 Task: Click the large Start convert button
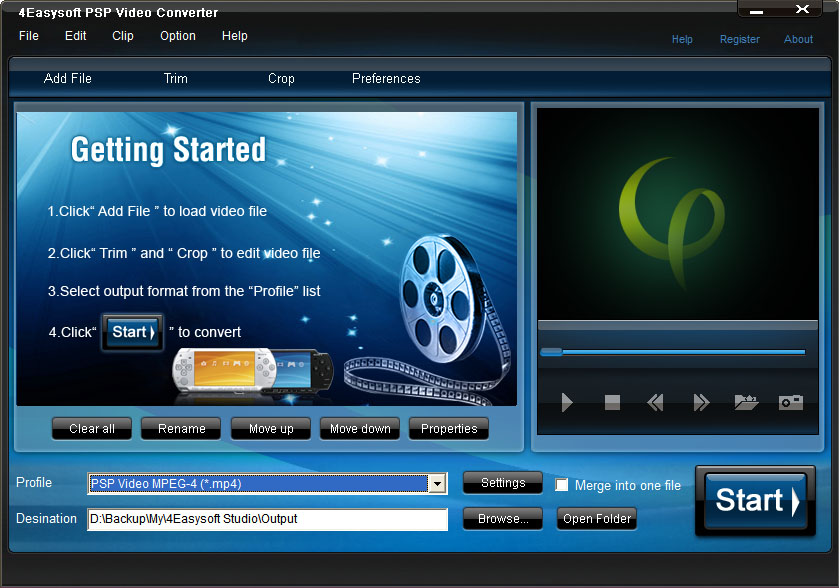(x=756, y=501)
